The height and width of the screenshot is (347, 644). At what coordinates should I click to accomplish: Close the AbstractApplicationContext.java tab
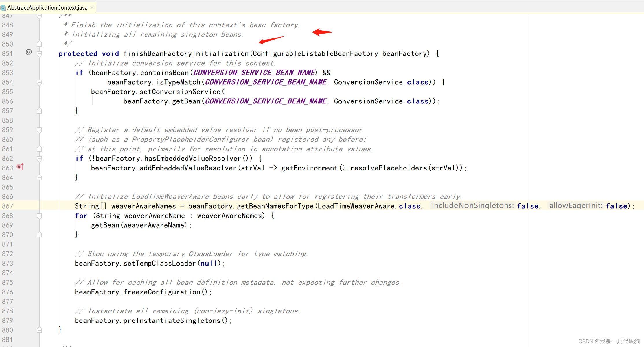coord(92,8)
